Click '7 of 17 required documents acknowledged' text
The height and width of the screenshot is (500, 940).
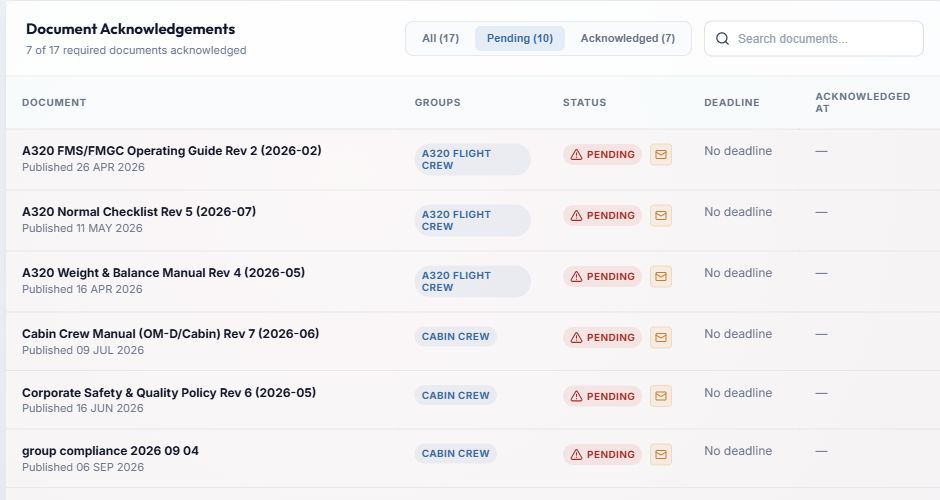[x=136, y=50]
